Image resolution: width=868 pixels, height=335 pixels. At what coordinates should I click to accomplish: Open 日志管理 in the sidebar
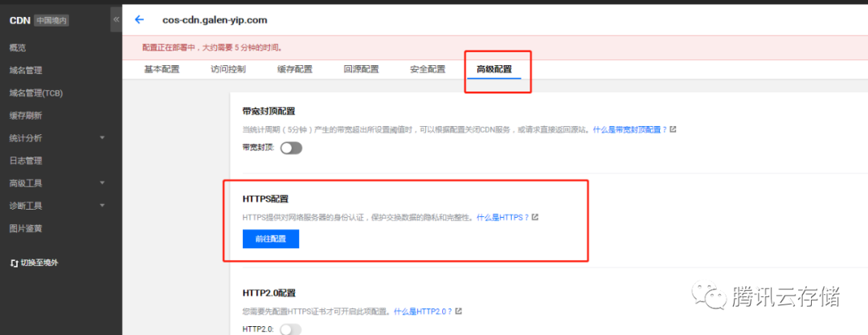26,161
